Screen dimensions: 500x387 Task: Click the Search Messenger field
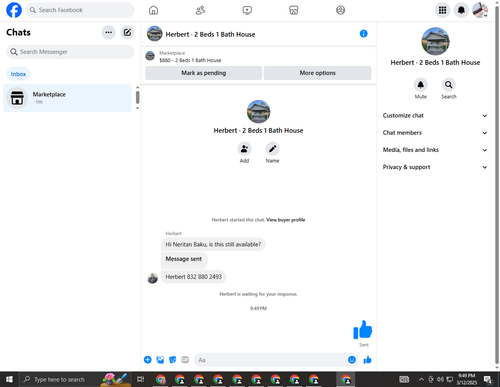pyautogui.click(x=70, y=52)
